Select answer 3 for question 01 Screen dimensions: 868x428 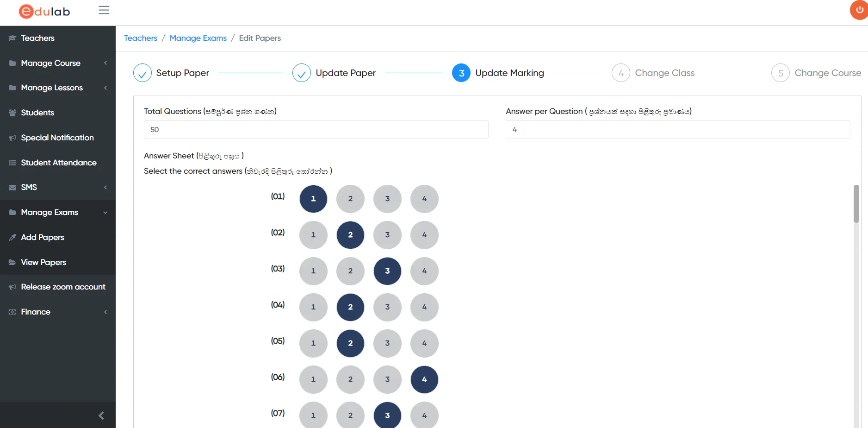pyautogui.click(x=387, y=199)
